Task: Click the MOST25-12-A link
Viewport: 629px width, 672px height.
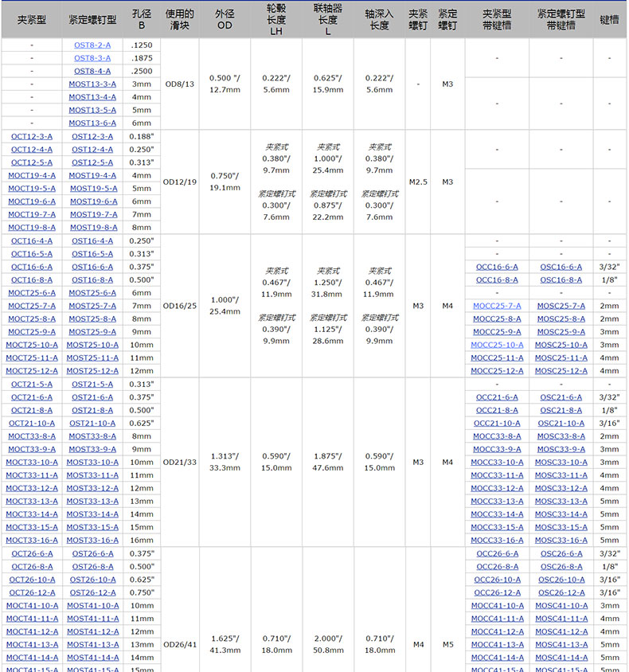Action: (92, 371)
